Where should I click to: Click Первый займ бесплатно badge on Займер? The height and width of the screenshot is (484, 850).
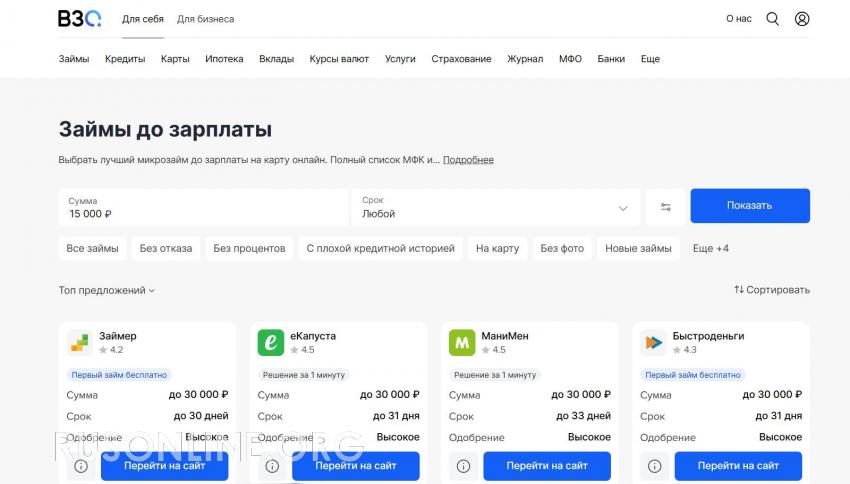(x=119, y=375)
